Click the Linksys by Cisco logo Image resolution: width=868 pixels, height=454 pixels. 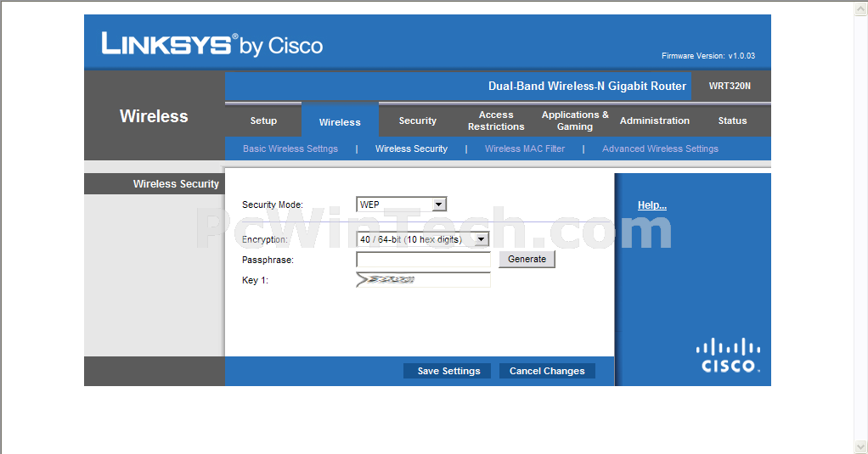click(x=212, y=44)
